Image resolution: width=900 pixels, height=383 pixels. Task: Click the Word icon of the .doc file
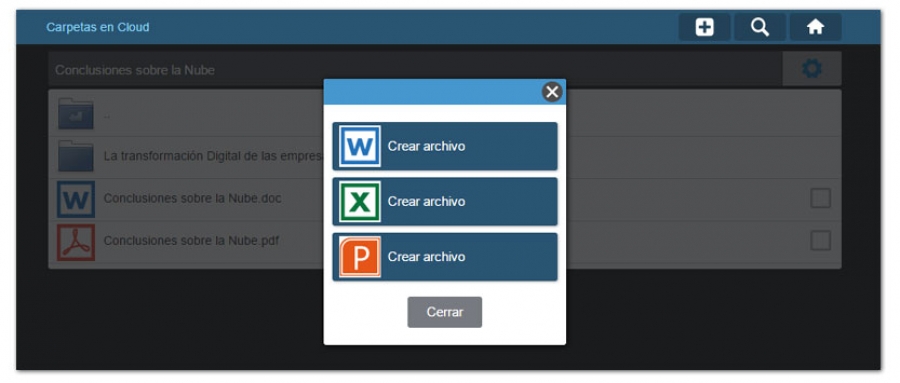(x=76, y=199)
